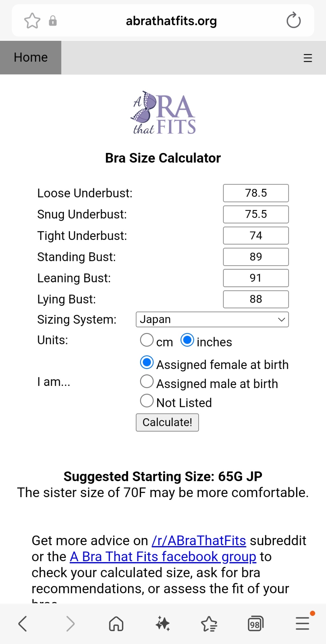Expand the Sizing System dropdown showing Japan
This screenshot has height=644, width=326.
pos(212,319)
